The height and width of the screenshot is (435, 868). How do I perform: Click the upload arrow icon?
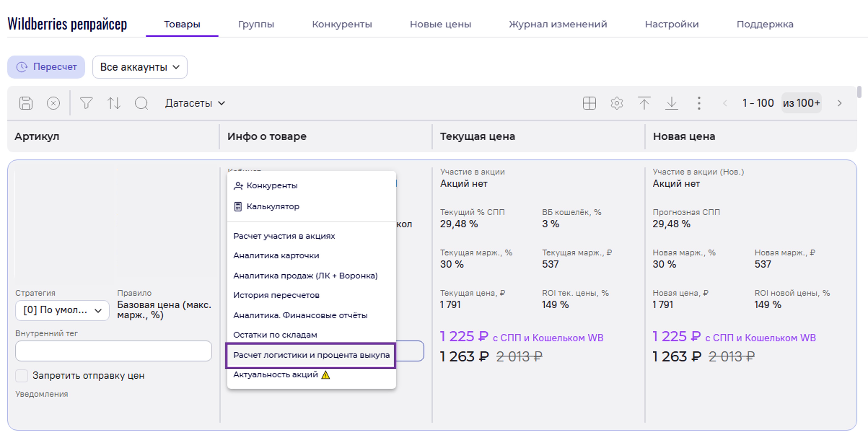coord(644,103)
